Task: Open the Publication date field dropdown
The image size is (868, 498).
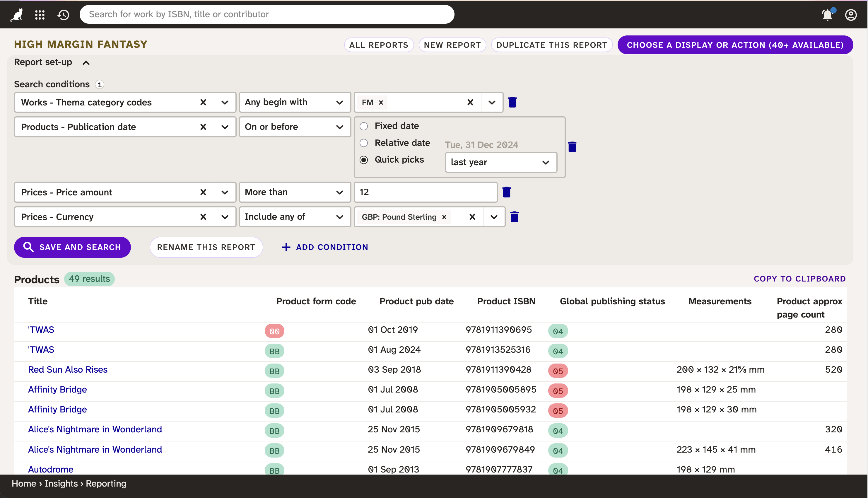Action: click(x=225, y=127)
